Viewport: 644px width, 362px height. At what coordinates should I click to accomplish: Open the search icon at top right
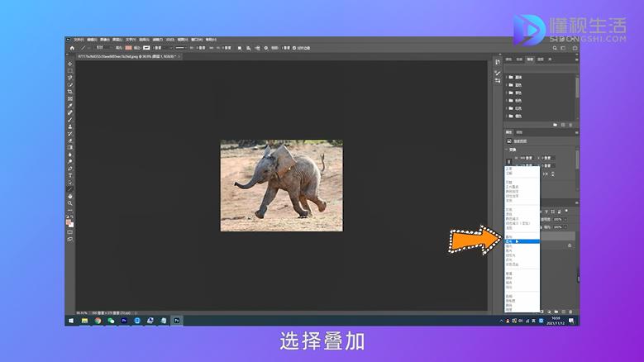tap(555, 48)
